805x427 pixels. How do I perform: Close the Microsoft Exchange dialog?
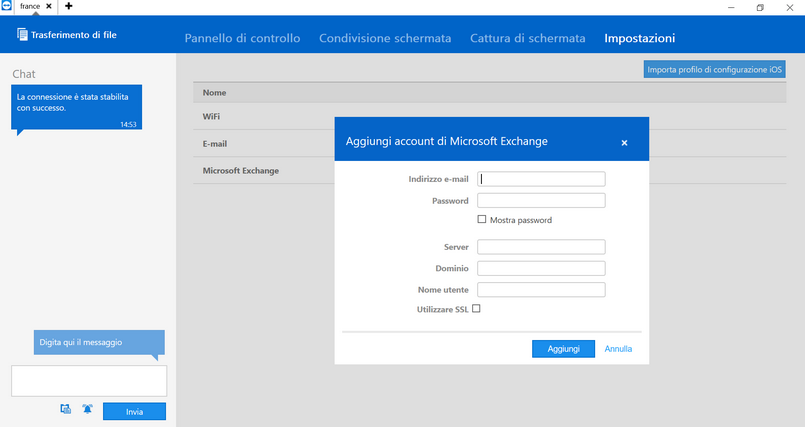pos(624,143)
